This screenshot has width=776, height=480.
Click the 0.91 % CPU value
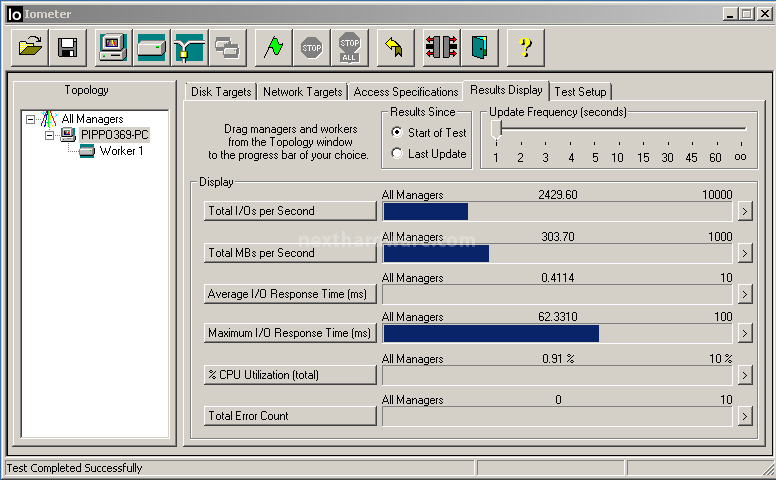point(558,358)
